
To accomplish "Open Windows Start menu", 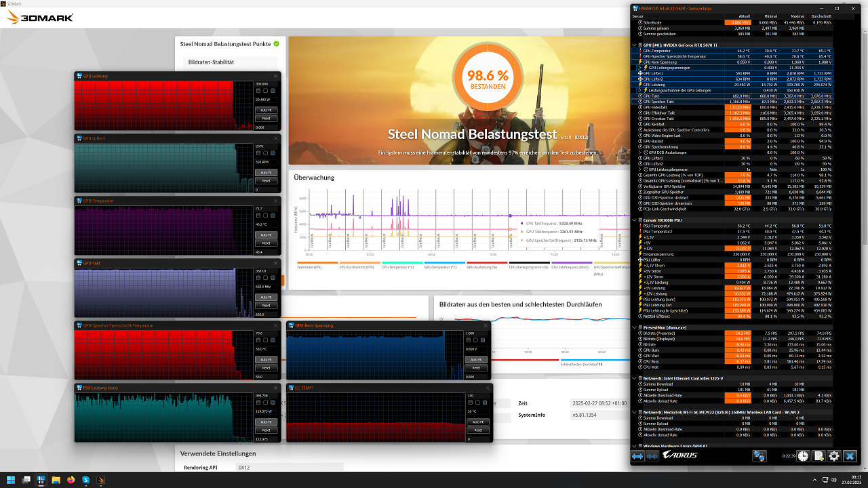I will pos(11,480).
